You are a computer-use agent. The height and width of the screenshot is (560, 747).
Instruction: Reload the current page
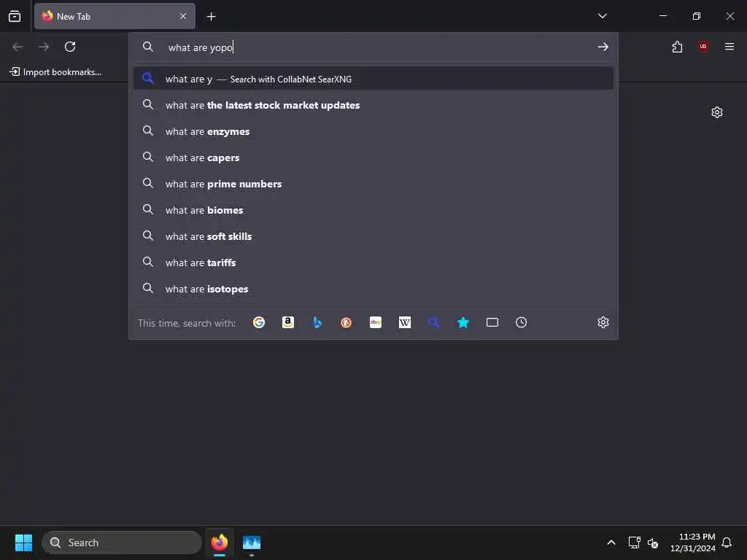(x=70, y=47)
